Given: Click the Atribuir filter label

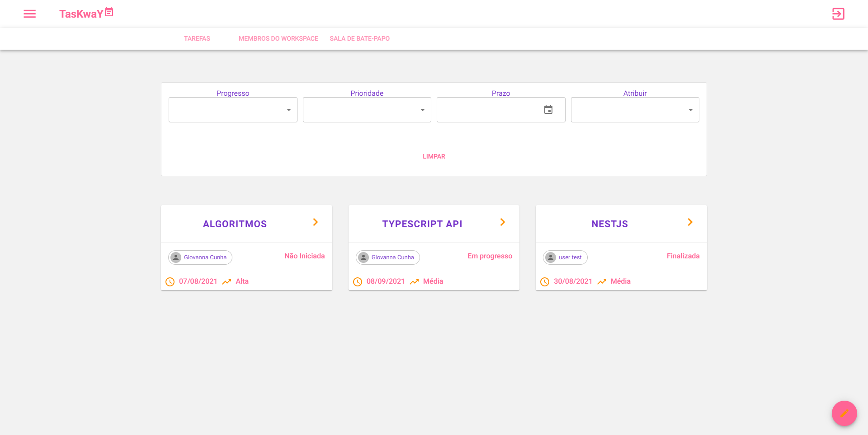Looking at the screenshot, I should (635, 94).
